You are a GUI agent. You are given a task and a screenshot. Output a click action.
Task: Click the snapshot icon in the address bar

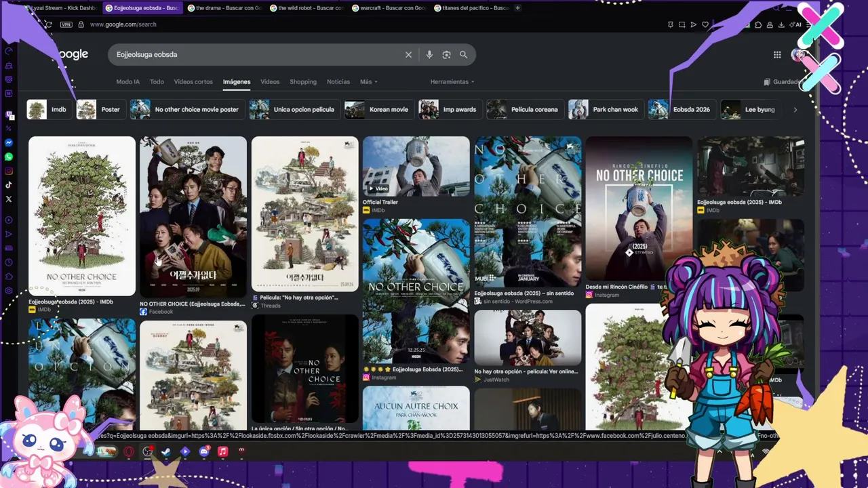[682, 24]
